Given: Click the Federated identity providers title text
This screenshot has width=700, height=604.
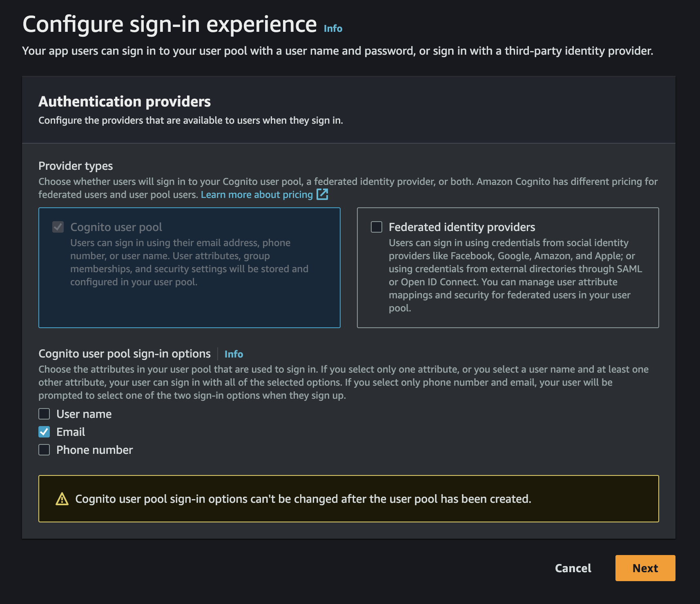Looking at the screenshot, I should click(462, 227).
